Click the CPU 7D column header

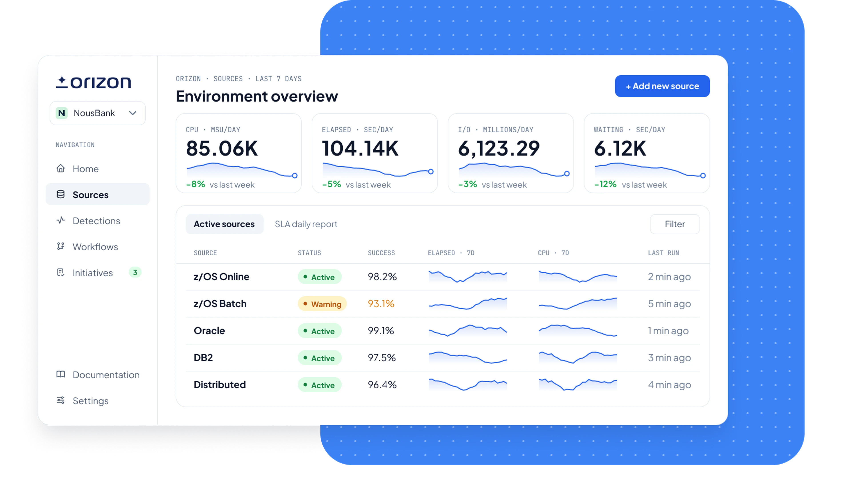[553, 253]
